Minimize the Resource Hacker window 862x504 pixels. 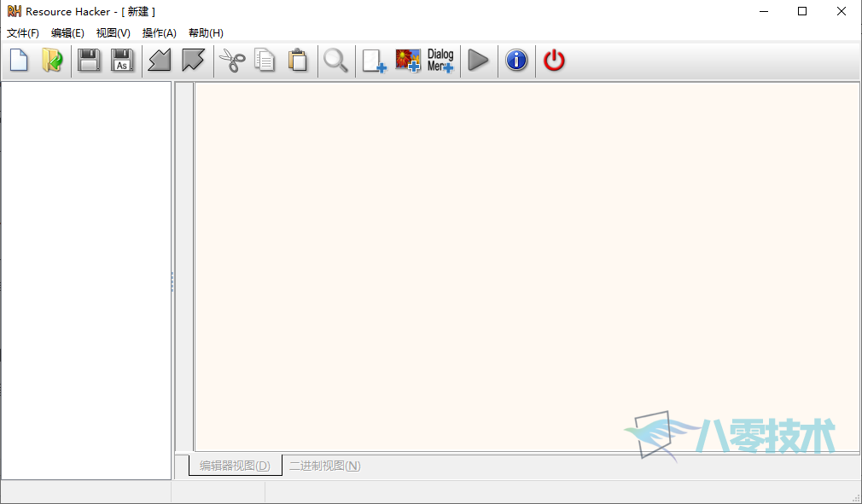764,12
